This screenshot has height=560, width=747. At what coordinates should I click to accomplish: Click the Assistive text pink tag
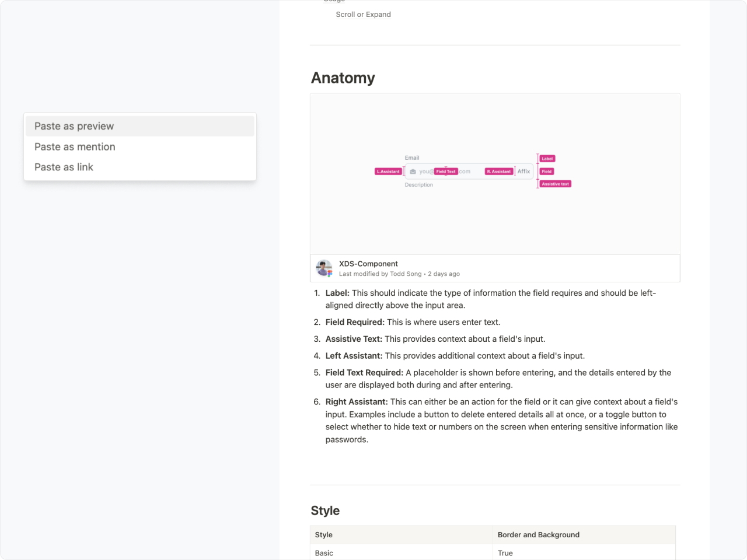pos(556,184)
